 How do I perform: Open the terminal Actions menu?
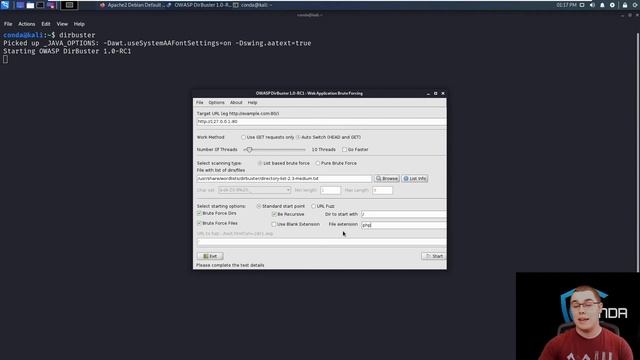(27, 24)
